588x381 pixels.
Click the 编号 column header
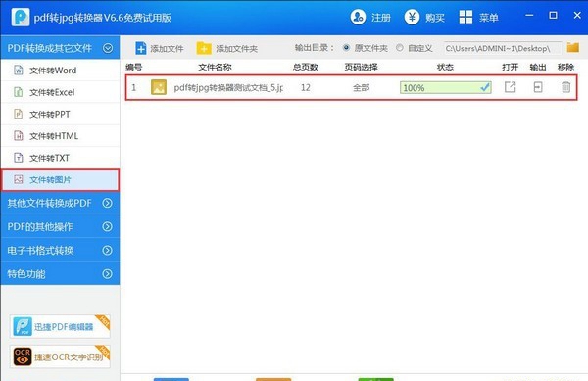tap(134, 67)
